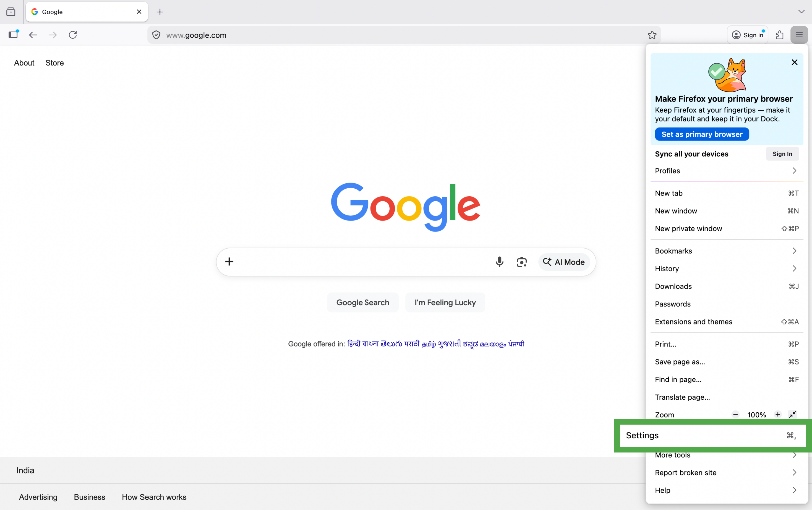Open the Store link
812x510 pixels.
click(x=55, y=63)
